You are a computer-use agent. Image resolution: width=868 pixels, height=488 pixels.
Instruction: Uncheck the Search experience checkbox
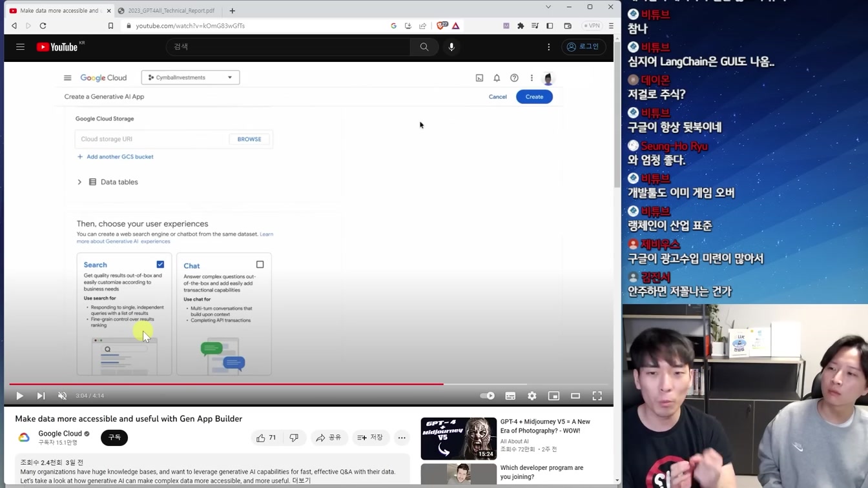160,264
